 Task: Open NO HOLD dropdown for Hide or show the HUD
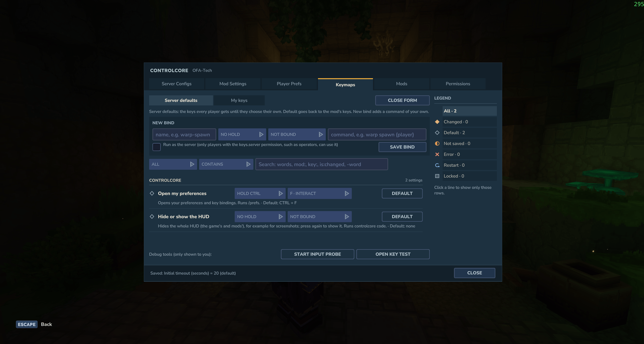(260, 217)
